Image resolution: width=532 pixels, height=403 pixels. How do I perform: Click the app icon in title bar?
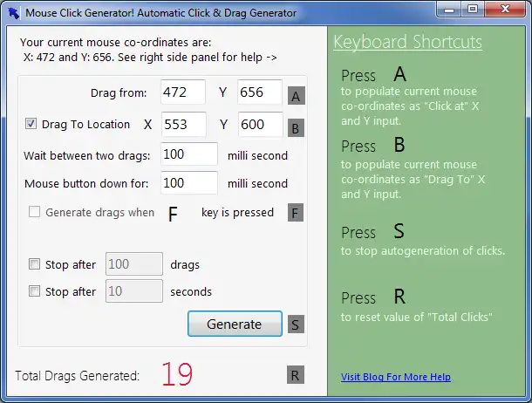(x=14, y=13)
